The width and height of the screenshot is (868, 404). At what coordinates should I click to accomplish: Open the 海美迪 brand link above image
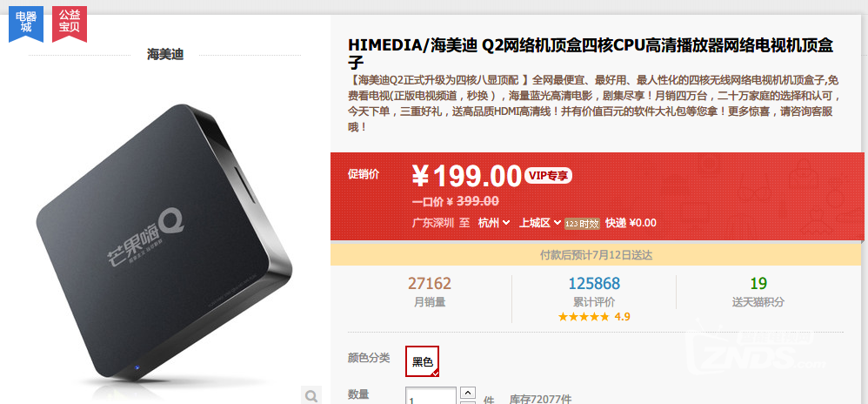pyautogui.click(x=165, y=54)
